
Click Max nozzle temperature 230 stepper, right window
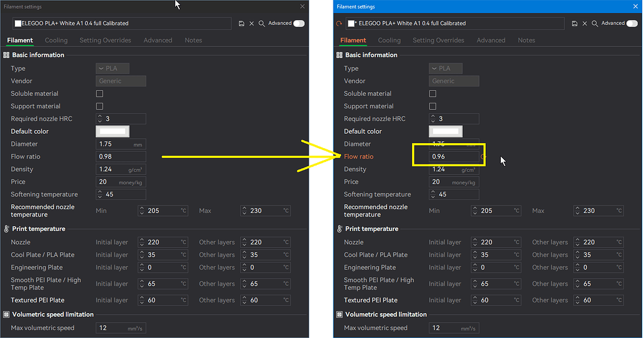(577, 210)
